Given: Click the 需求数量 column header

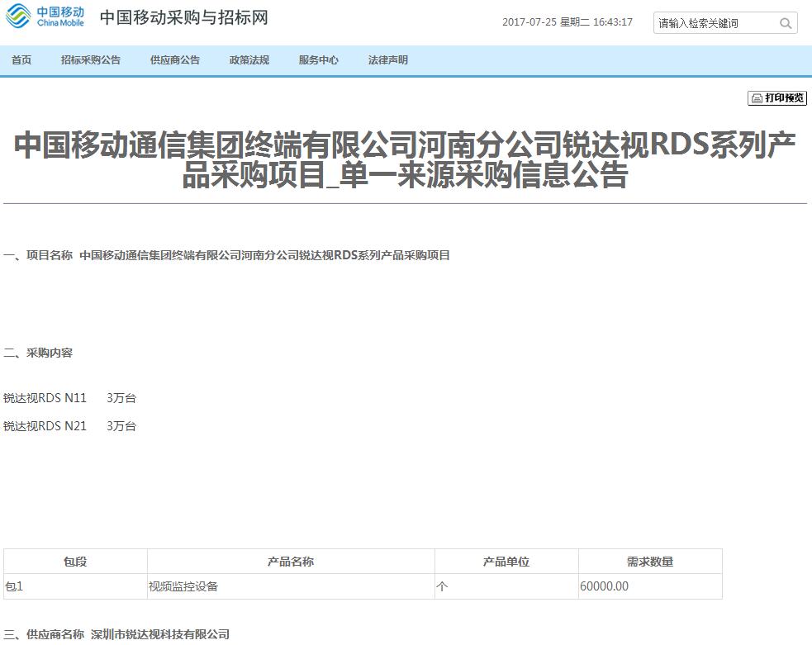Looking at the screenshot, I should 650,562.
